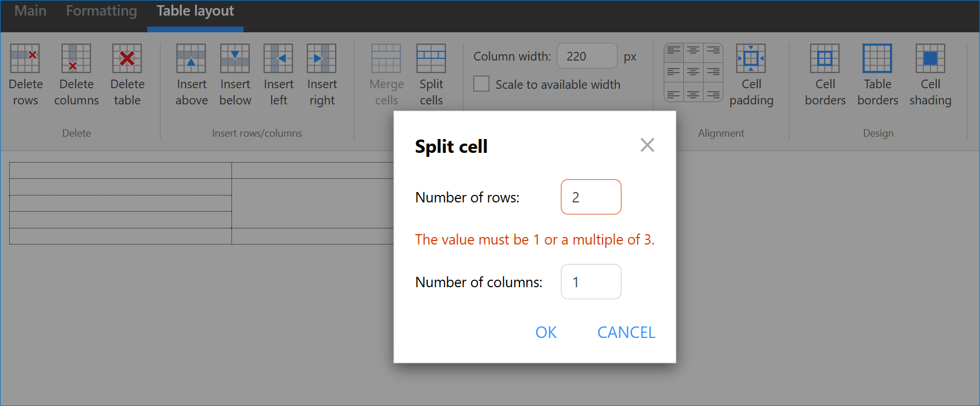This screenshot has width=980, height=406.
Task: Align cell content top left
Action: [x=674, y=51]
